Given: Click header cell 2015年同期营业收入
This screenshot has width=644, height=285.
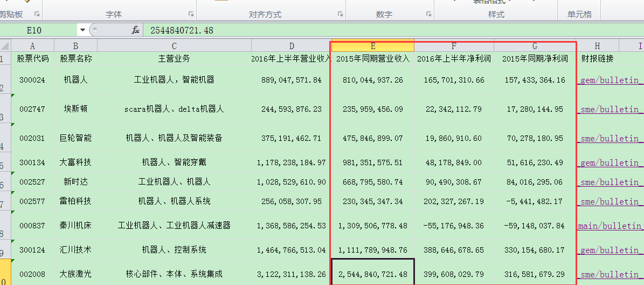Looking at the screenshot, I should (373, 58).
